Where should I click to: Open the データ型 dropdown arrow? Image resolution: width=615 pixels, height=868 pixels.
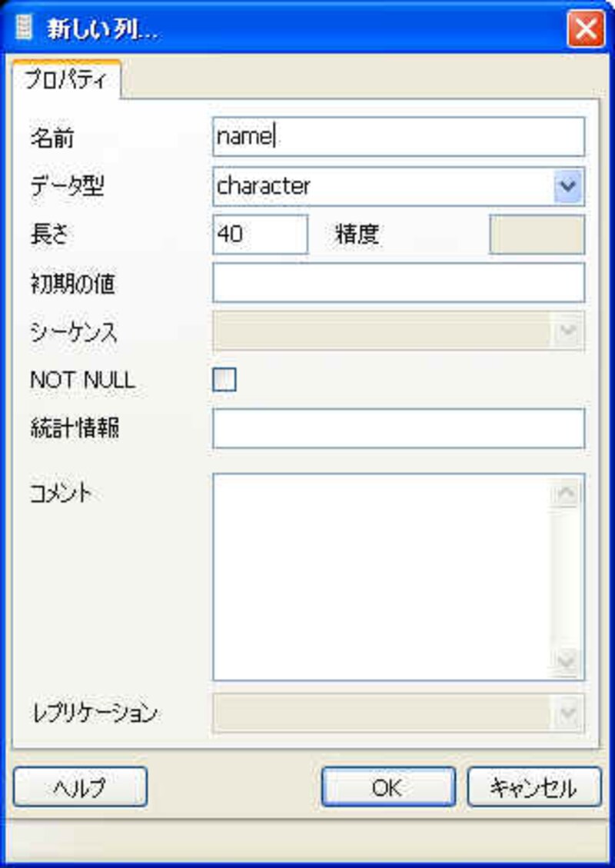(568, 187)
